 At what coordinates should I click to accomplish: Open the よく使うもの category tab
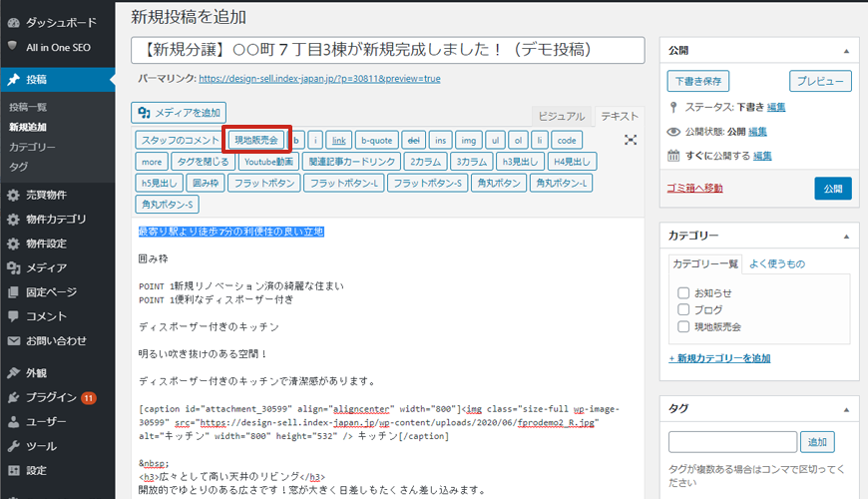(x=776, y=263)
